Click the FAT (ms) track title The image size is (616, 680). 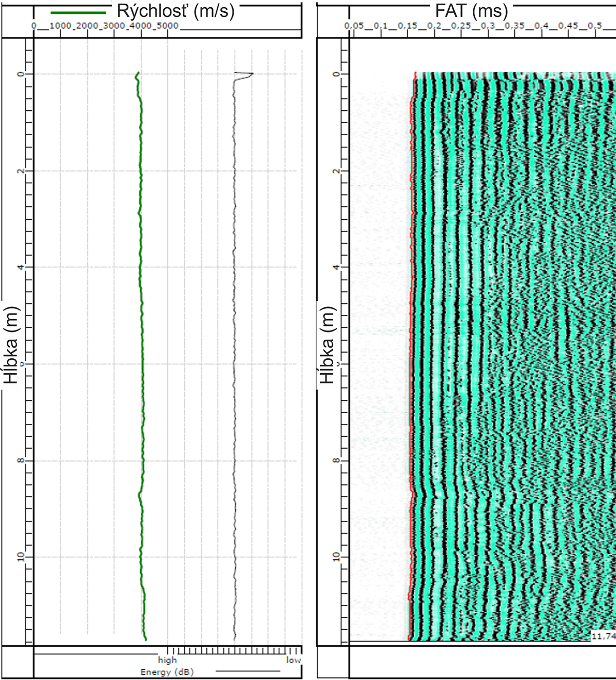[x=471, y=11]
